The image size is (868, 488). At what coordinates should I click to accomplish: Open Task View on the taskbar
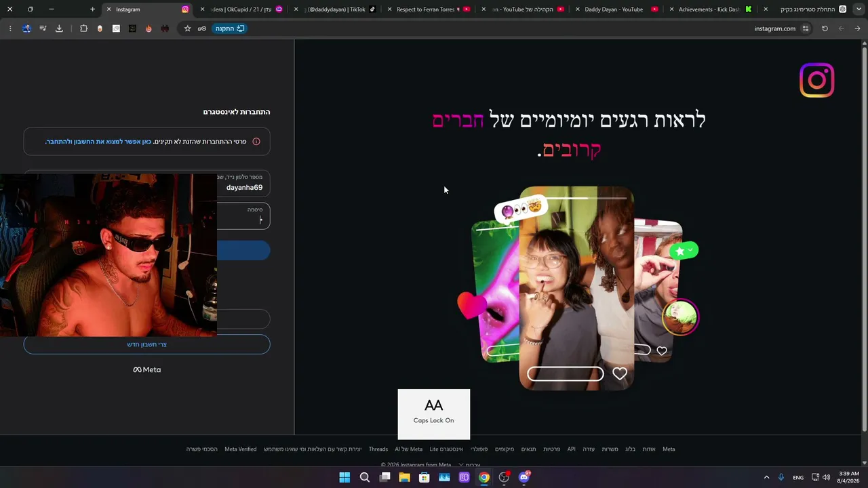coord(384,477)
